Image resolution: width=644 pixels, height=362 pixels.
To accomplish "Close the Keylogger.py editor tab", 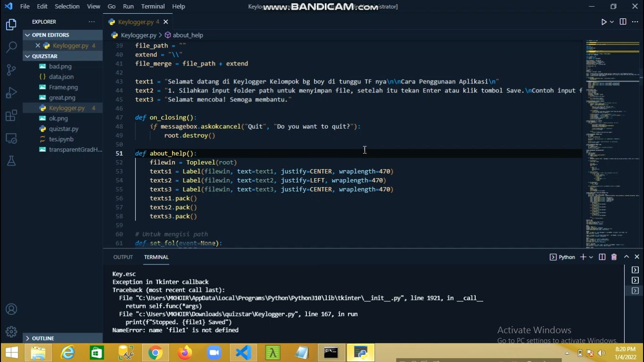I will click(x=166, y=22).
